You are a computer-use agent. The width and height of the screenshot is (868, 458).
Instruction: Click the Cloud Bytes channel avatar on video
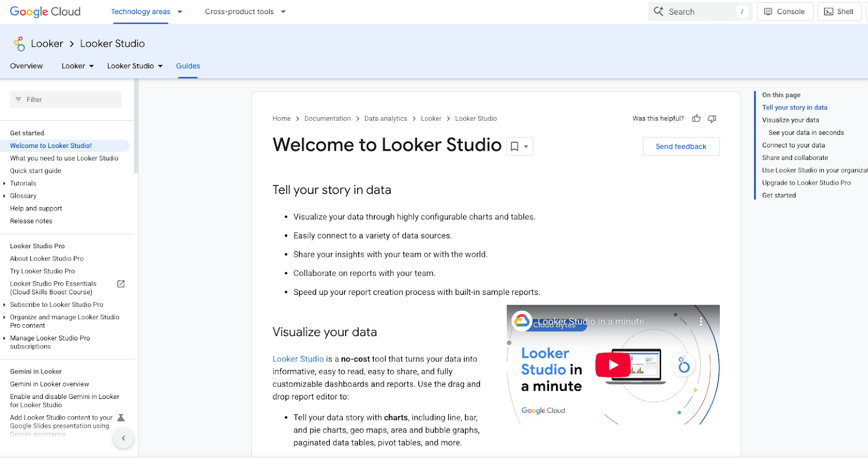point(521,321)
